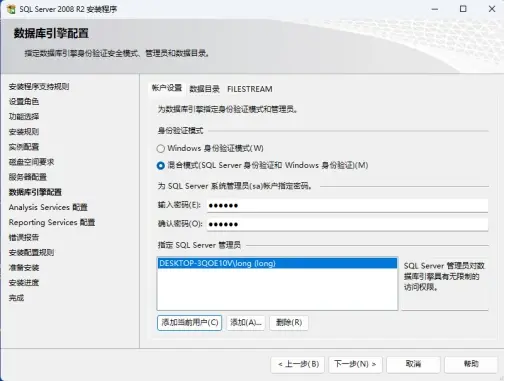The image size is (505, 382).
Task: Minimize the setup window
Action: tap(435, 9)
